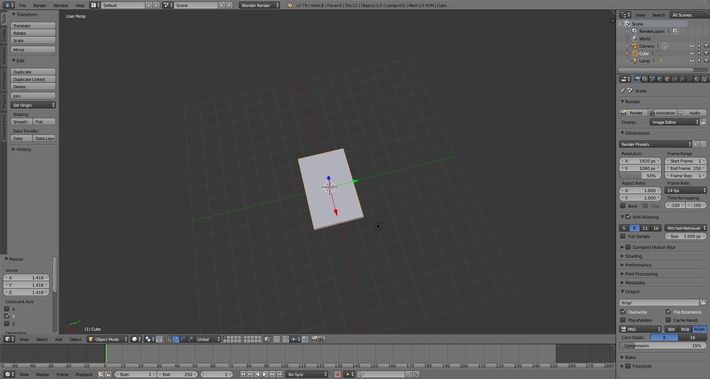Click the Lamp icon in the outliner
This screenshot has width=710, height=379.
coord(635,61)
